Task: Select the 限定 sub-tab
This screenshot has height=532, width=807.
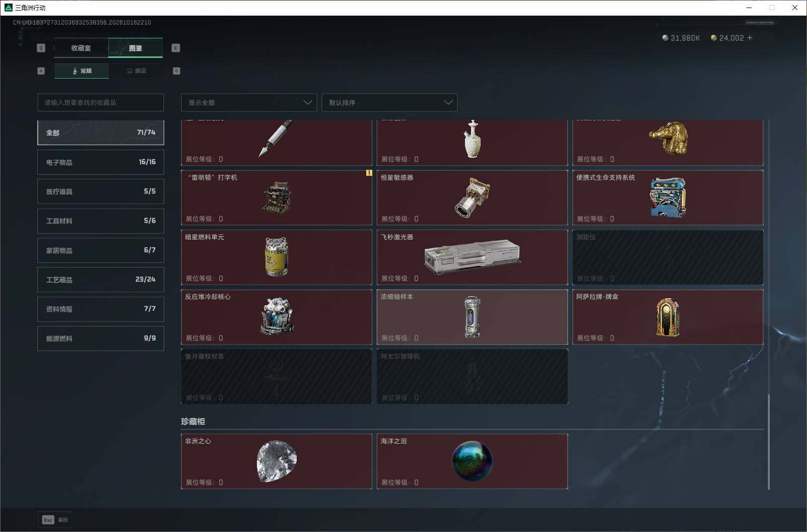Action: 136,71
